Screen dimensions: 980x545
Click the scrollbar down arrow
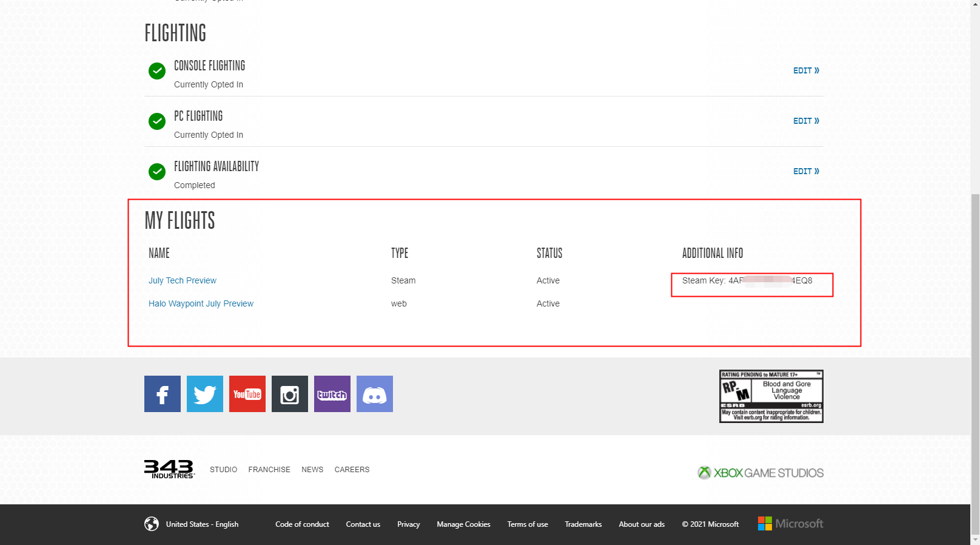point(975,540)
